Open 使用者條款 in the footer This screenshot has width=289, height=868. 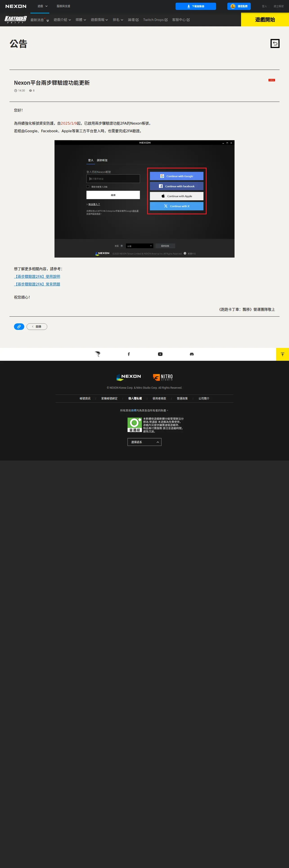pyautogui.click(x=159, y=399)
